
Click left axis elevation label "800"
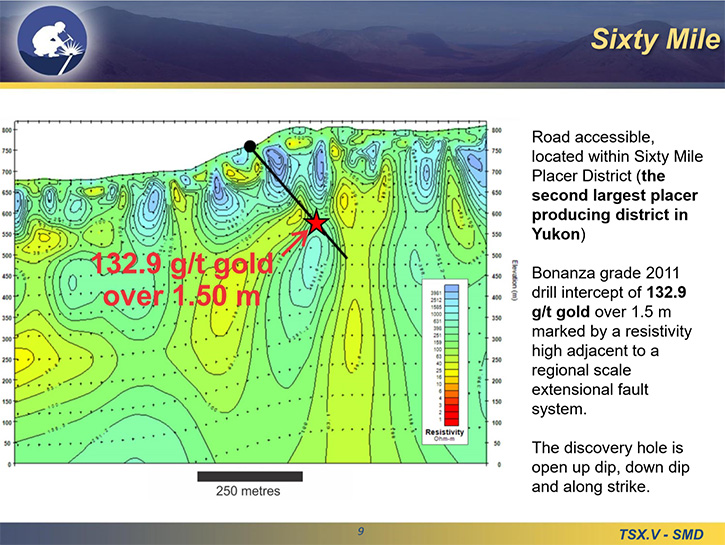tap(6, 130)
